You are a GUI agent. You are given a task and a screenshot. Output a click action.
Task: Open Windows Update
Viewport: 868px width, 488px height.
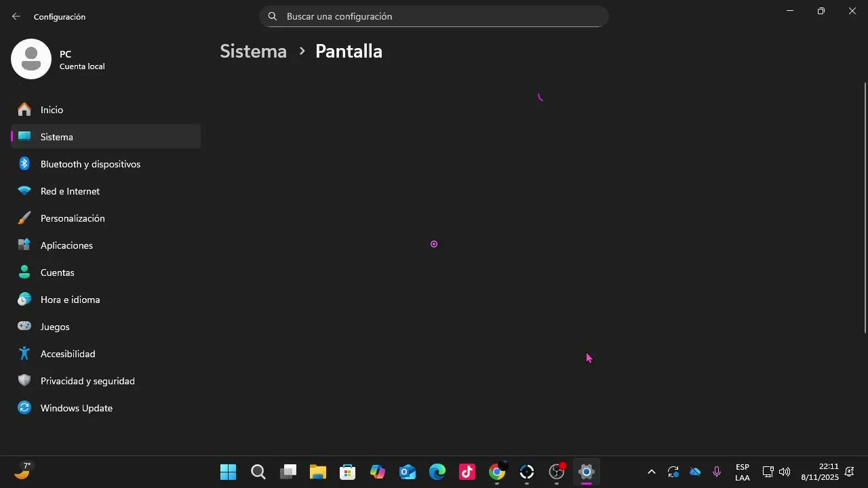(106, 408)
